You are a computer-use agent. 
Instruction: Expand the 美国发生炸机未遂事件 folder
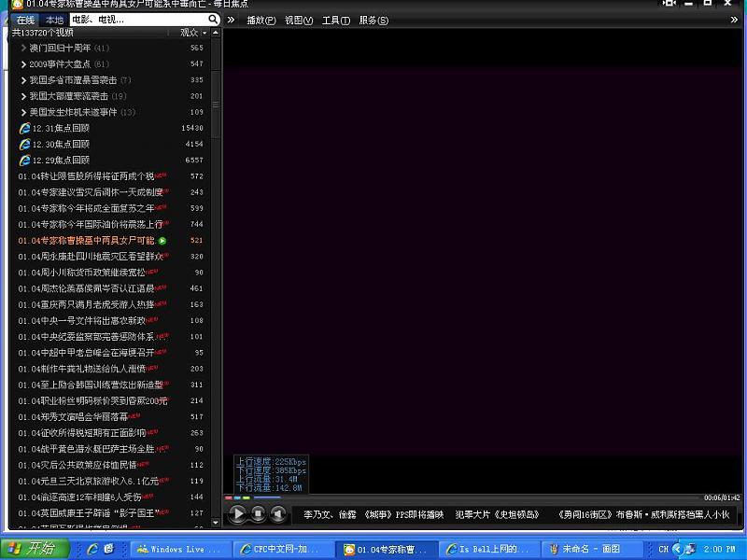pyautogui.click(x=23, y=112)
